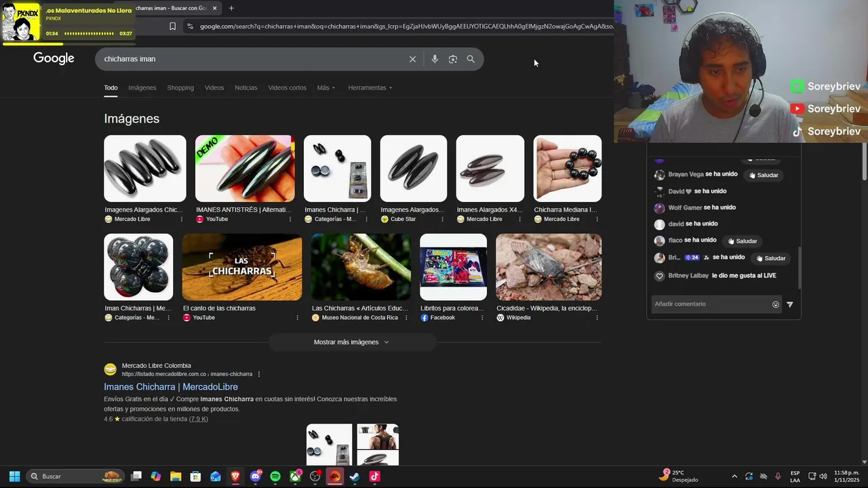The height and width of the screenshot is (488, 868).
Task: Open Windows Start menu
Action: coord(14,476)
